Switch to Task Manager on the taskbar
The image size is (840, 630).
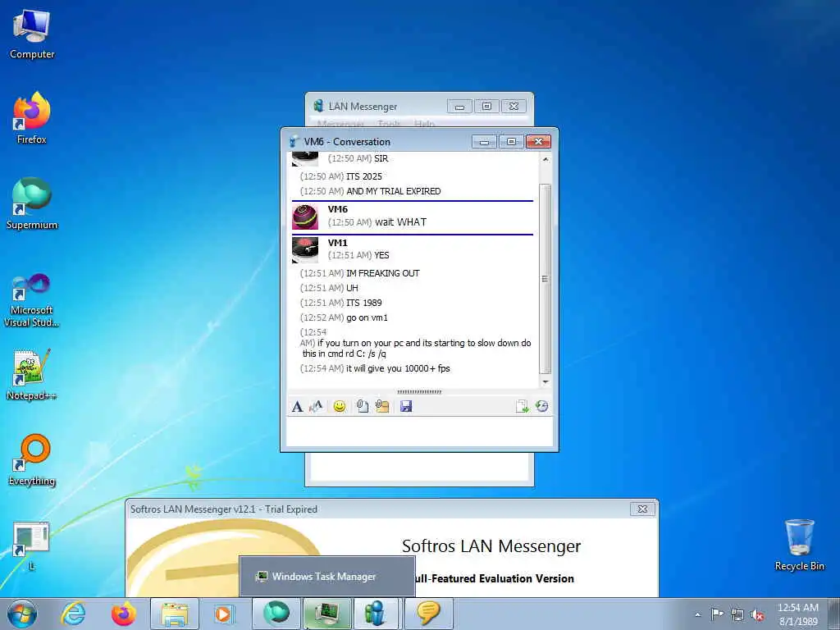pyautogui.click(x=326, y=614)
